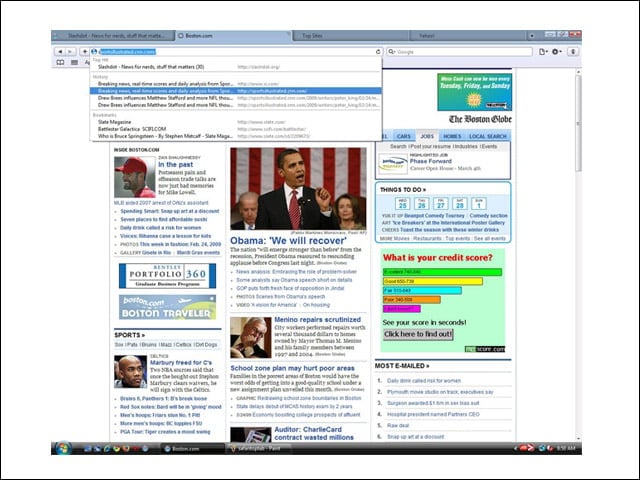This screenshot has height=480, width=640.
Task: Click the page vertical scrollbar thumb
Action: pyautogui.click(x=578, y=123)
